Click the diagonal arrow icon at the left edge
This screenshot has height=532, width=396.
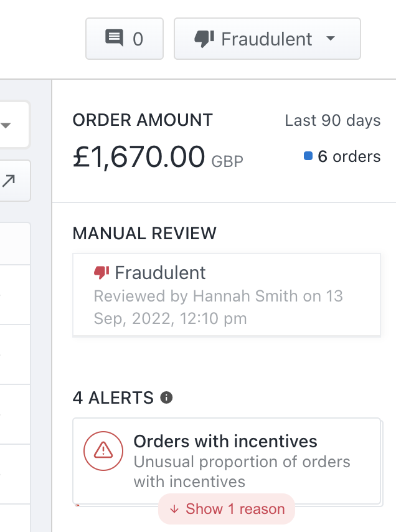click(9, 181)
